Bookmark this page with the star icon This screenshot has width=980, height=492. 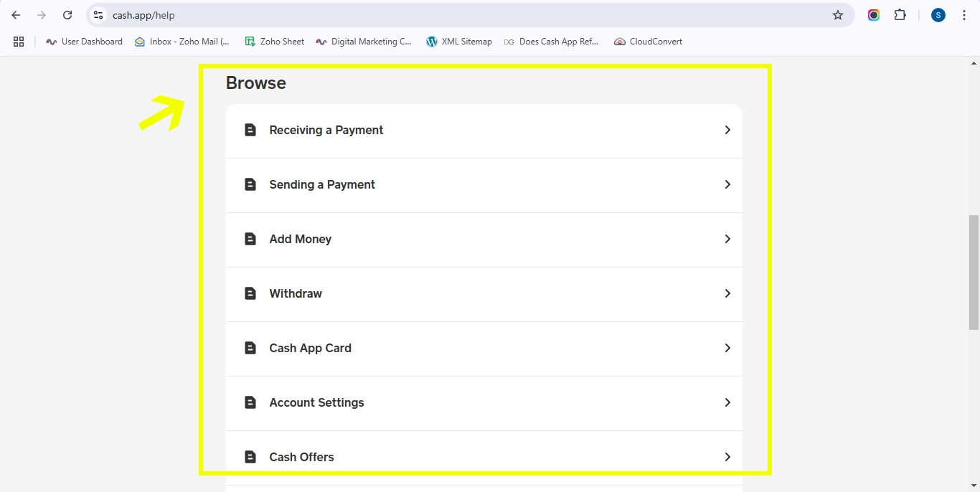(838, 15)
